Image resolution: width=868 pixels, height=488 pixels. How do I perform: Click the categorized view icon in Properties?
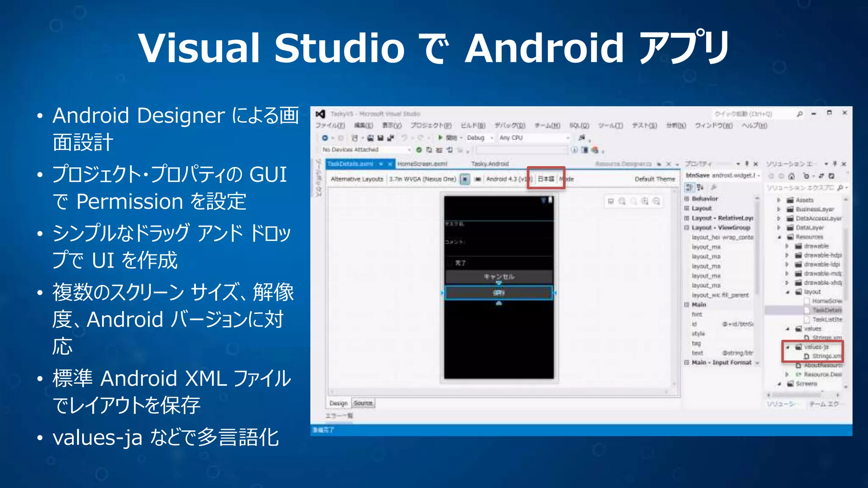[x=690, y=187]
